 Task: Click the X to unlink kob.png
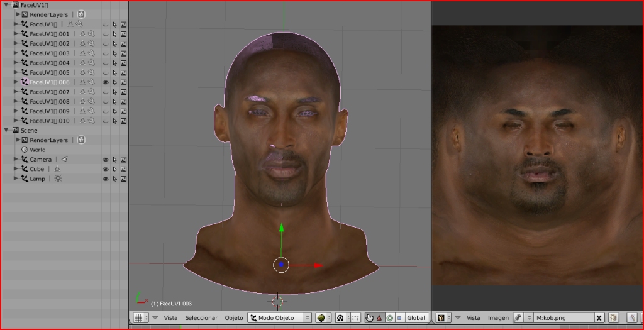coord(599,318)
